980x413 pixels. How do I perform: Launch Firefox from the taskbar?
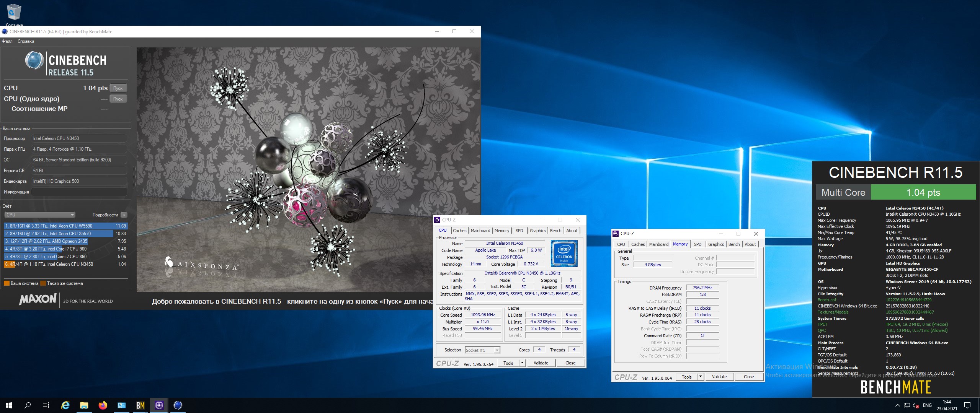[103, 405]
